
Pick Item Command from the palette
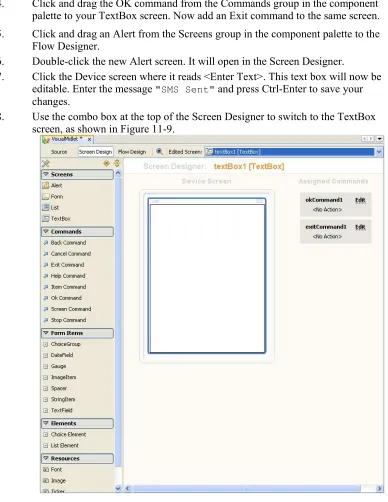[65, 287]
